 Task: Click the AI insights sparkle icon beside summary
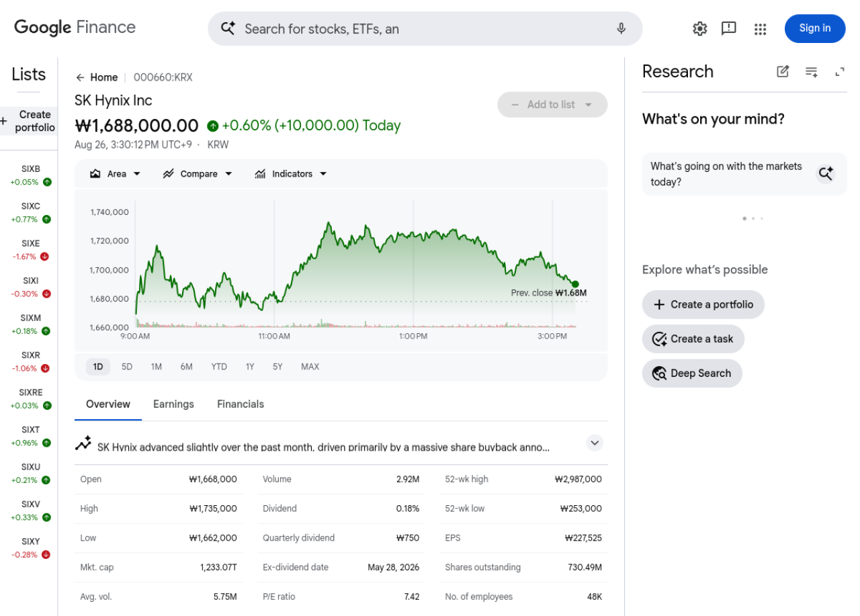[x=83, y=443]
